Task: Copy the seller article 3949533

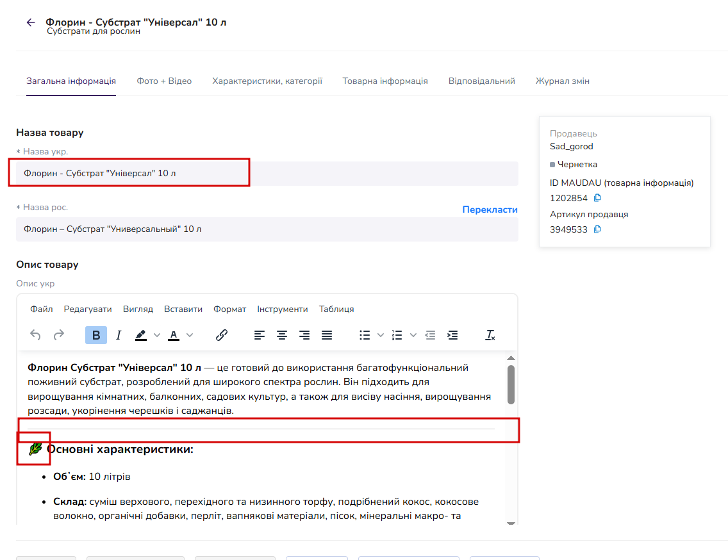Action: [597, 229]
